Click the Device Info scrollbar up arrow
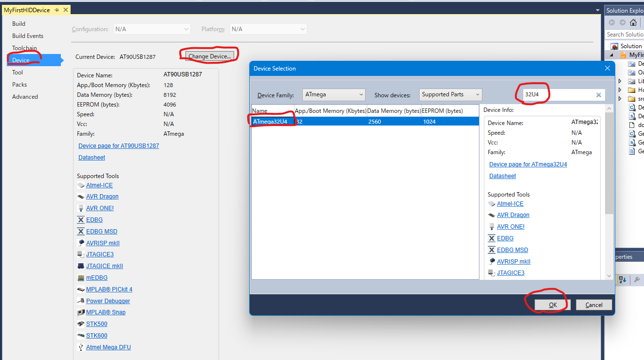644x360 pixels. coord(609,108)
